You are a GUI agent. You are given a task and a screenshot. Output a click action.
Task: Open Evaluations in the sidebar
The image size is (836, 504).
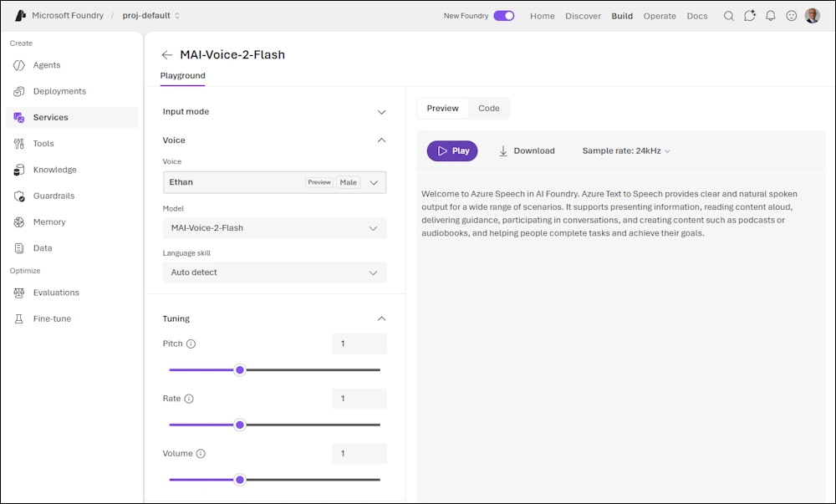(x=72, y=293)
